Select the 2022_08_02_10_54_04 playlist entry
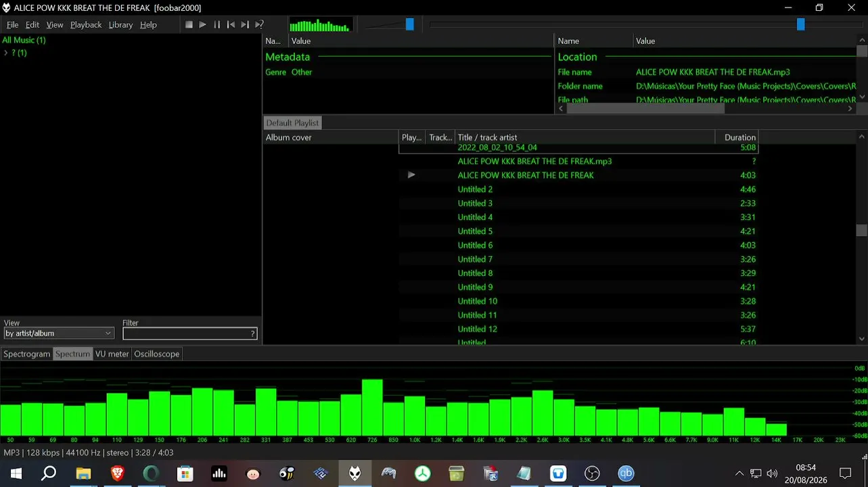The image size is (868, 487). tap(578, 148)
